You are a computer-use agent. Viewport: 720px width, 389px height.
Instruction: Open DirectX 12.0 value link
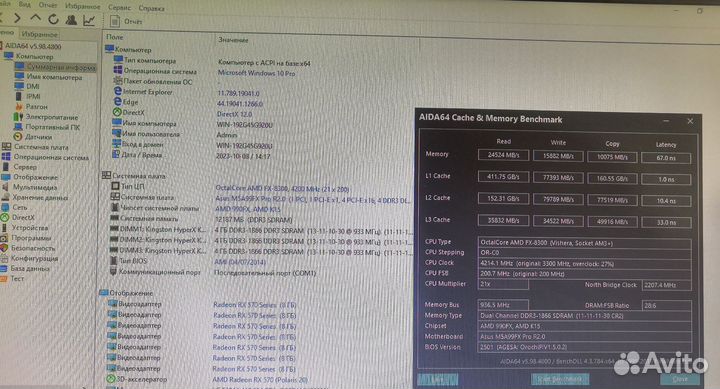pos(234,114)
